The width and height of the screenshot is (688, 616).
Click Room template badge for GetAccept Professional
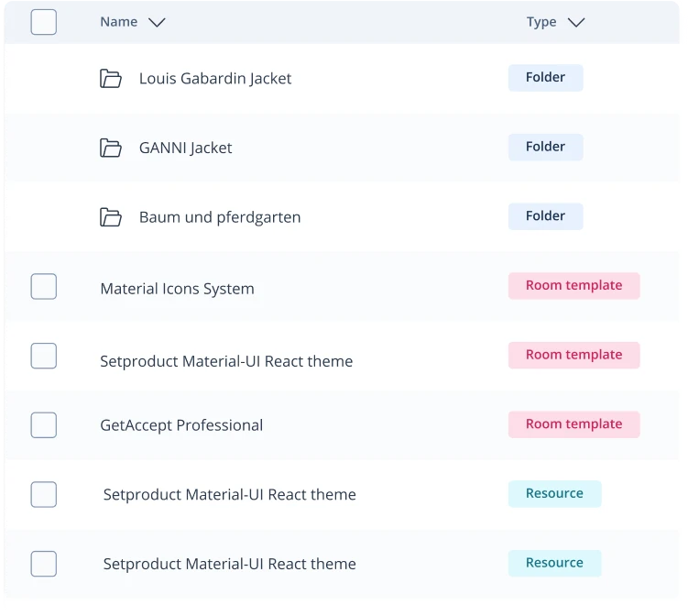click(574, 424)
